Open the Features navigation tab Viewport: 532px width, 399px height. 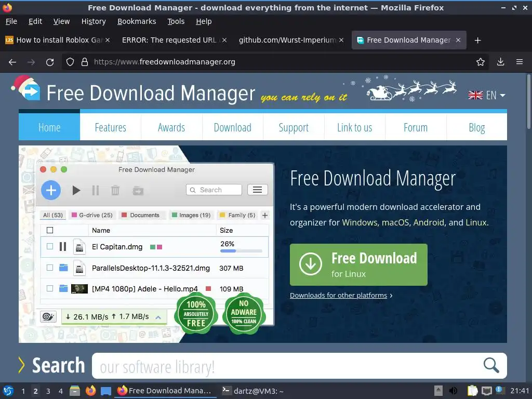click(110, 127)
